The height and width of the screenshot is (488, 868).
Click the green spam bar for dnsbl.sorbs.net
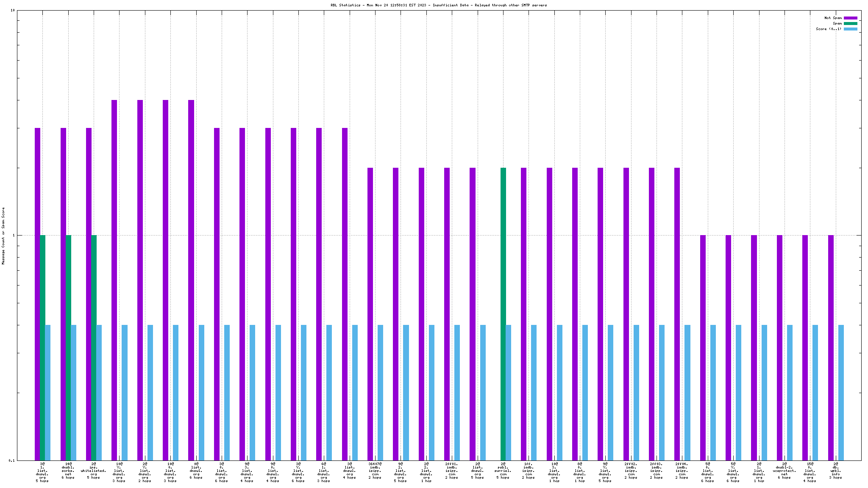tap(68, 347)
